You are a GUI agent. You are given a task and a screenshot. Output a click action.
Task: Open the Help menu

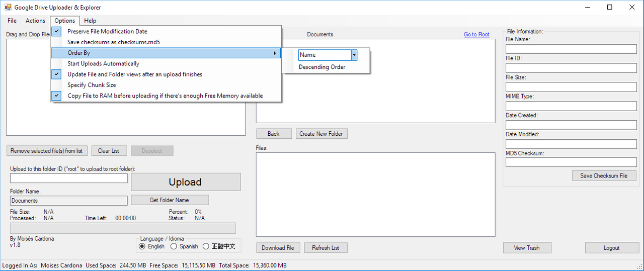point(90,21)
